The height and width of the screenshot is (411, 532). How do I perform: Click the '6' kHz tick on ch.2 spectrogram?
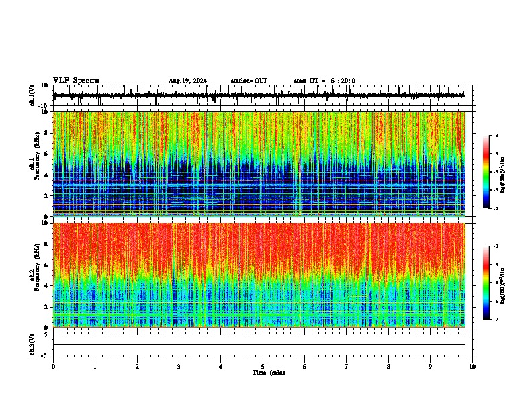click(x=46, y=265)
